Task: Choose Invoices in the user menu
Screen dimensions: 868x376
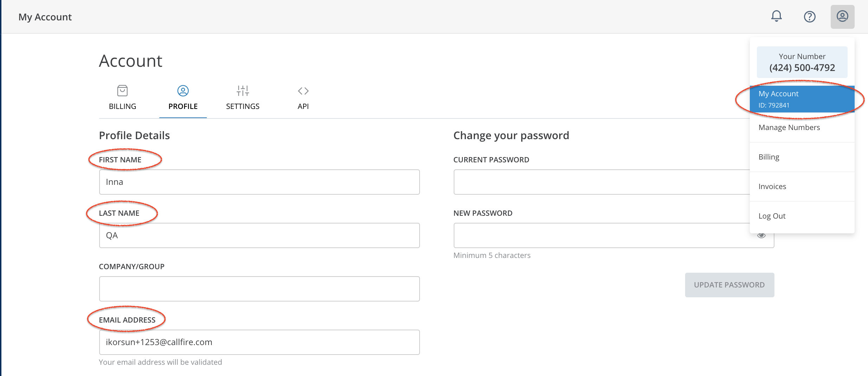Action: tap(772, 187)
